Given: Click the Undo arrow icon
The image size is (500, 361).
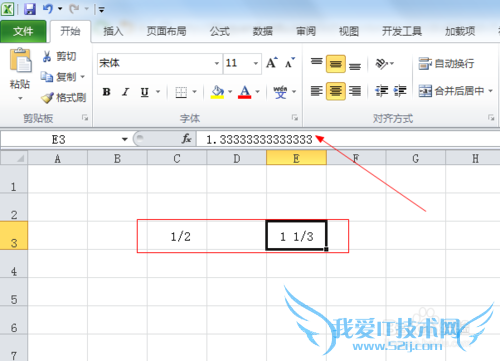Looking at the screenshot, I should pos(48,9).
